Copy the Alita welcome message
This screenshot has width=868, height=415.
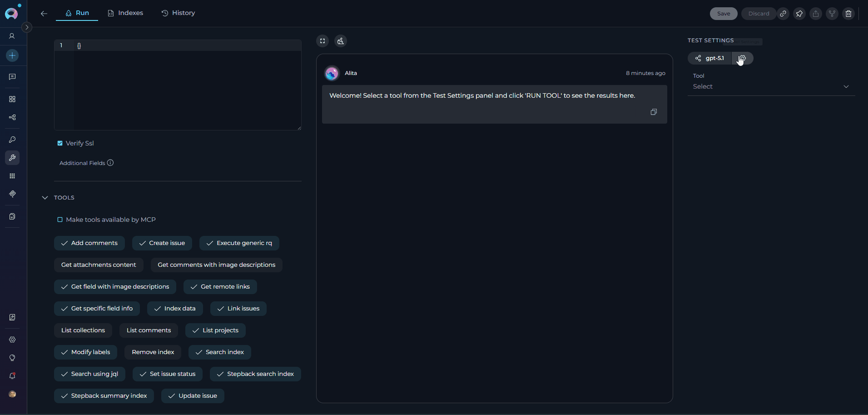(654, 112)
